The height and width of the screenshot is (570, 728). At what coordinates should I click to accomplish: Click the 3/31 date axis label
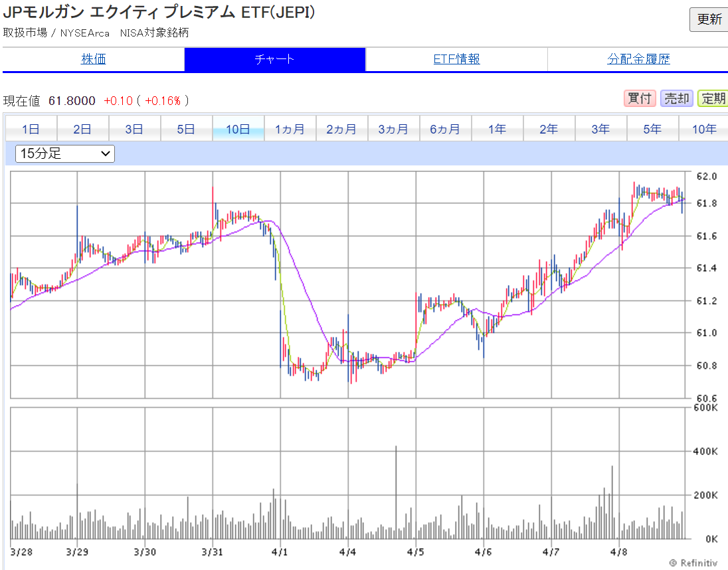point(212,552)
